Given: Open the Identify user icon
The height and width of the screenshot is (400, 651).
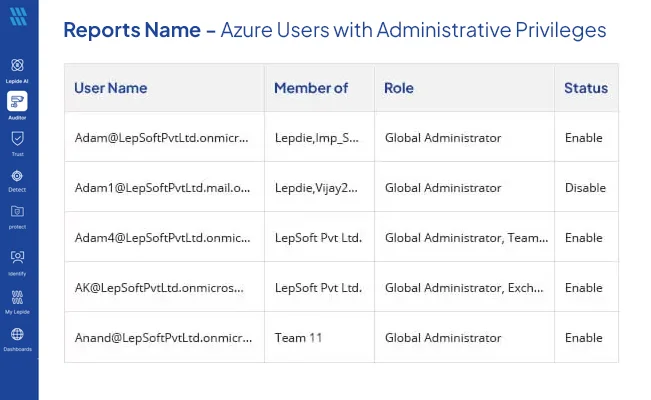Looking at the screenshot, I should coord(17,257).
